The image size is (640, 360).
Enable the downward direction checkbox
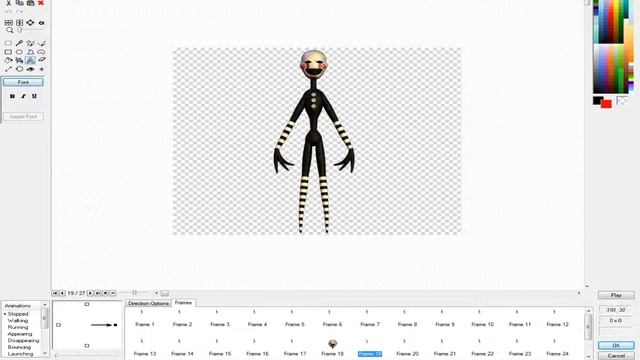(87, 346)
